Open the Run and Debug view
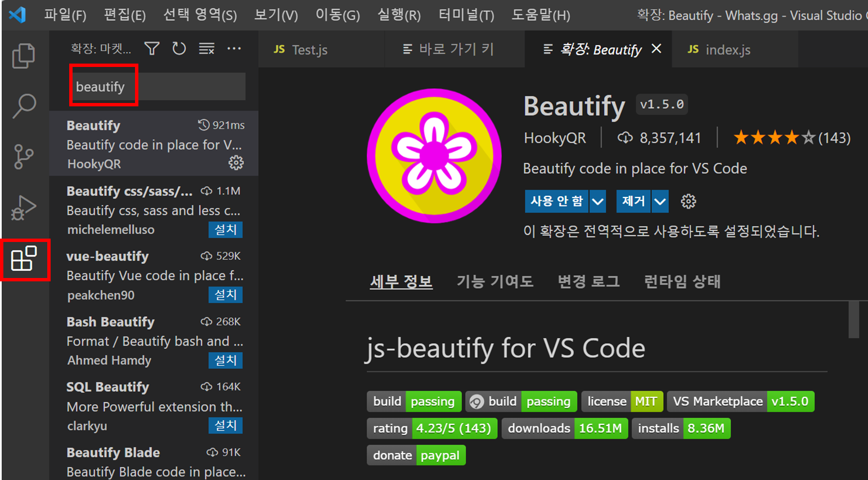 click(x=24, y=208)
